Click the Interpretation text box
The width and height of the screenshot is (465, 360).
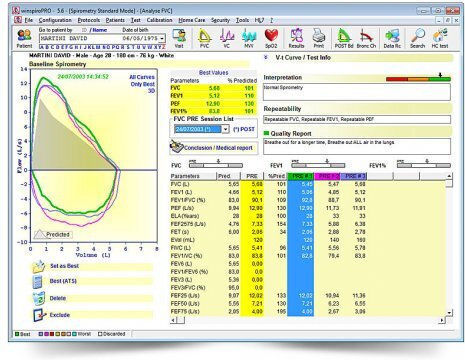(357, 92)
